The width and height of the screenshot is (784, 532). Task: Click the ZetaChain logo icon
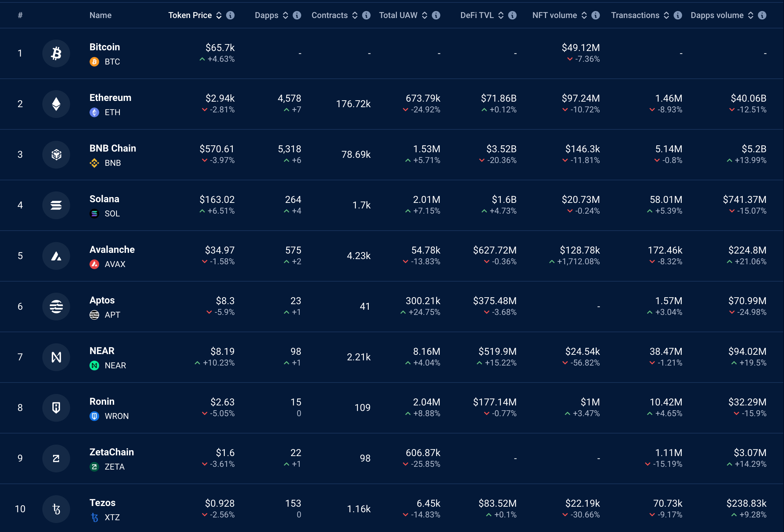click(x=56, y=458)
